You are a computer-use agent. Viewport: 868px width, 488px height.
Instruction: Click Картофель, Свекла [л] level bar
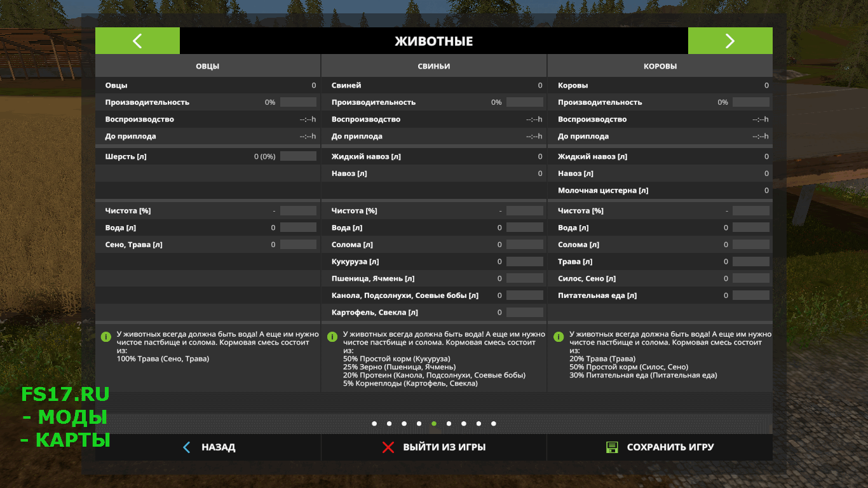tap(525, 312)
